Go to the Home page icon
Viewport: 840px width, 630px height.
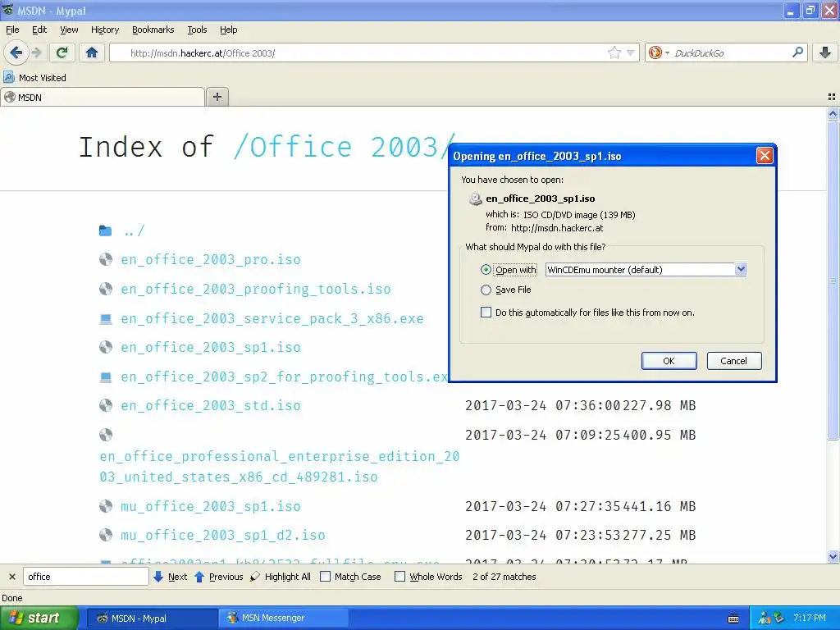click(x=92, y=52)
